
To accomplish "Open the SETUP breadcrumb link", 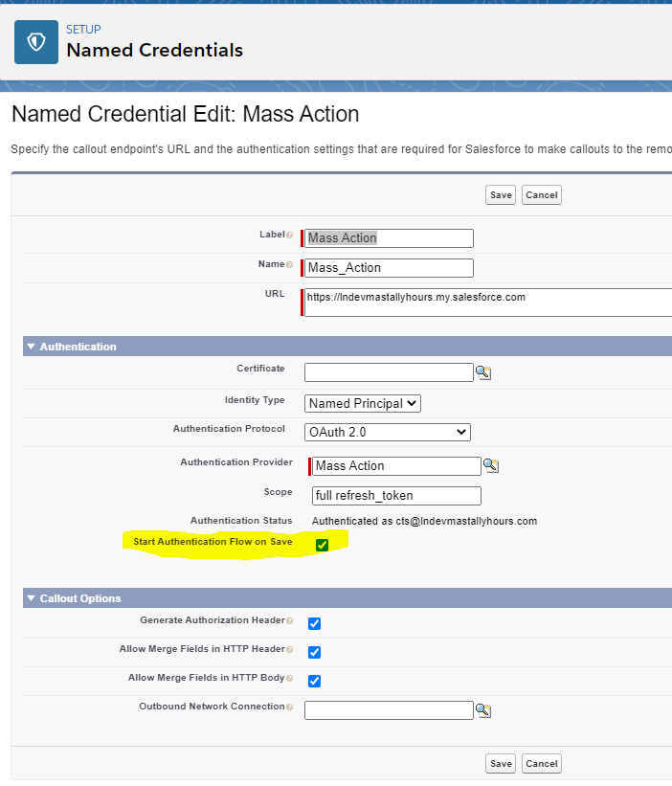I will coord(81,29).
